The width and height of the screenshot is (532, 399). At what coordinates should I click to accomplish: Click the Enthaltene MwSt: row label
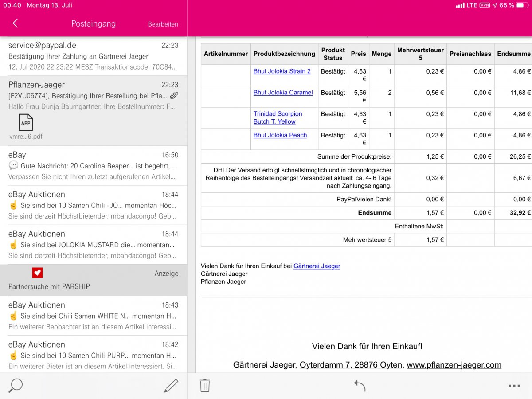[419, 227]
